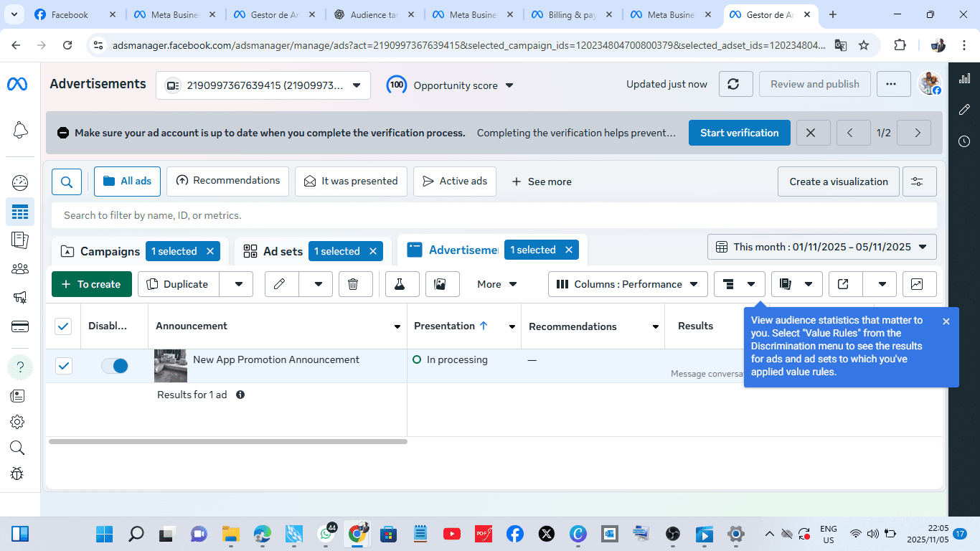Click the Start verification button
Viewport: 980px width, 551px height.
point(739,133)
